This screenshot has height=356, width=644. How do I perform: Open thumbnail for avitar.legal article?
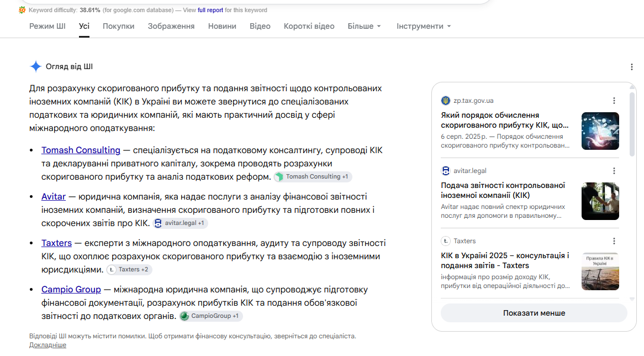click(x=600, y=201)
